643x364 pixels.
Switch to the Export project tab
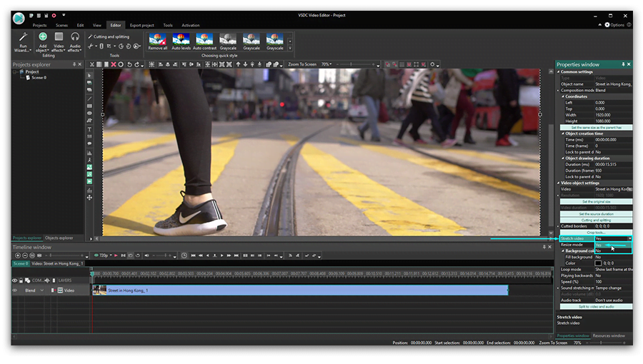[x=141, y=25]
